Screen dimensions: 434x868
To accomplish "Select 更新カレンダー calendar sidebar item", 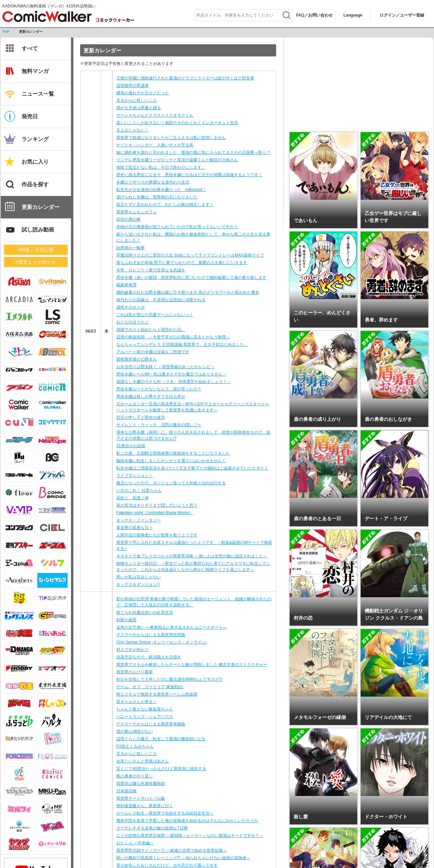I will (36, 207).
